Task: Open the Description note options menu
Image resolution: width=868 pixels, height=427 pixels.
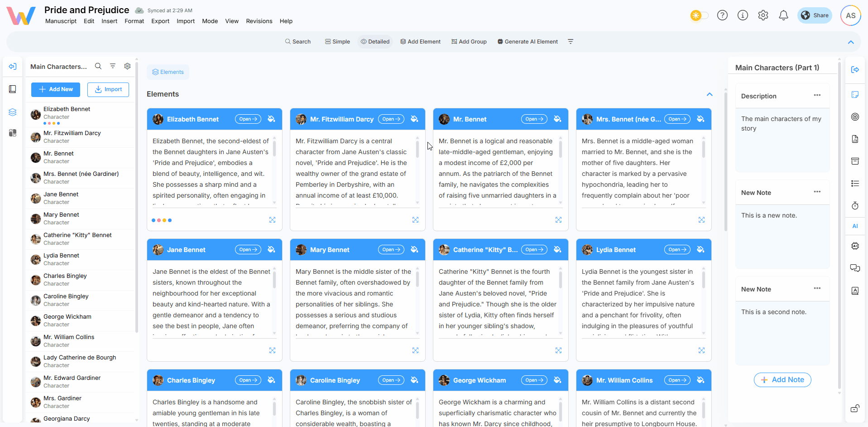Action: click(817, 95)
